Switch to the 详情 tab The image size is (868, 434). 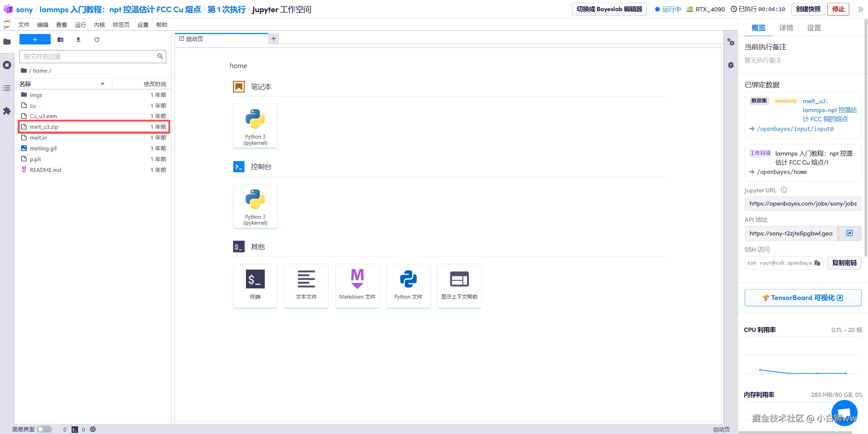786,28
